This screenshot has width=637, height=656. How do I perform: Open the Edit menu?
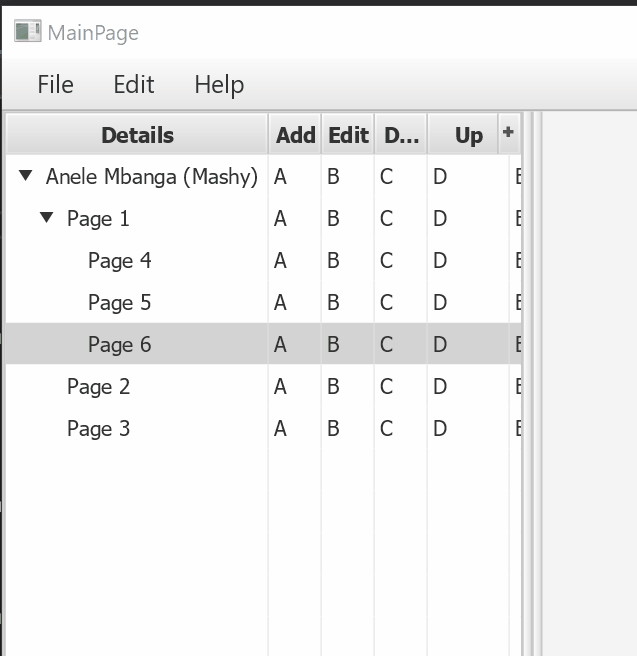tap(133, 85)
